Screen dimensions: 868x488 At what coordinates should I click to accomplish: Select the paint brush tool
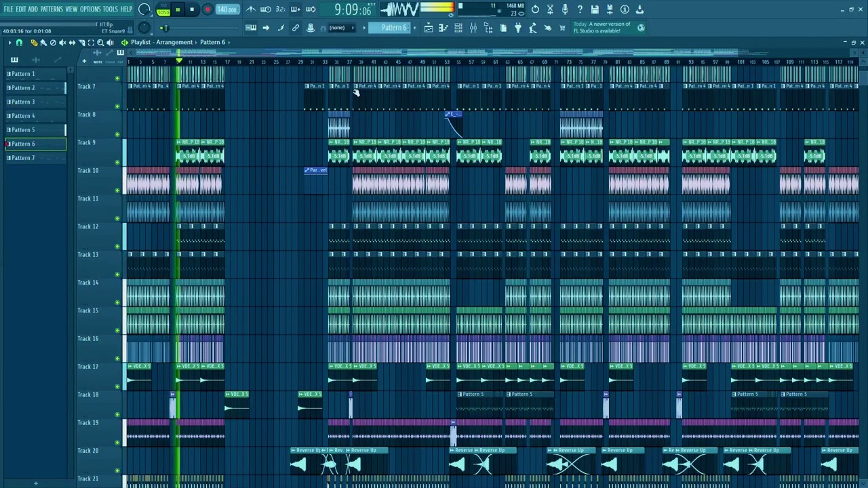43,43
